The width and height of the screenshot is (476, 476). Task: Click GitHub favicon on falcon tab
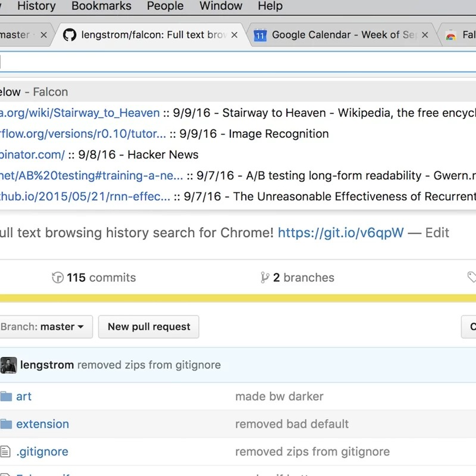point(70,35)
